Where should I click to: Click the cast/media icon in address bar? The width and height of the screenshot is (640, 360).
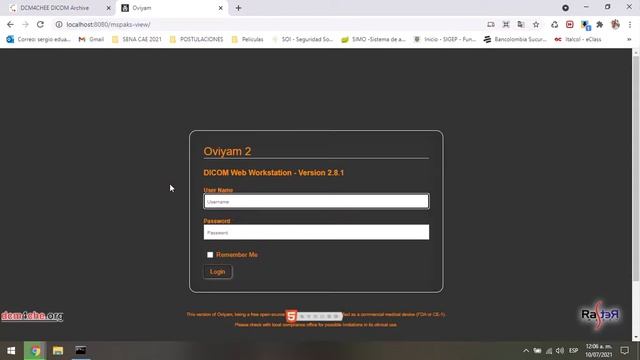click(x=491, y=24)
